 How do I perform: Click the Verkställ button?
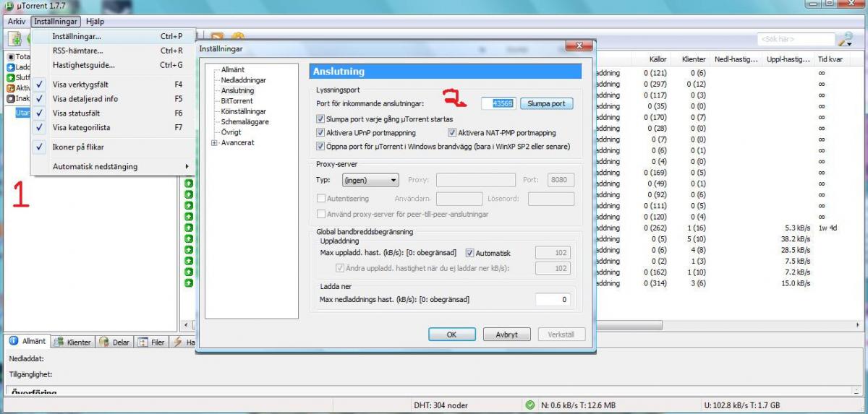(561, 335)
